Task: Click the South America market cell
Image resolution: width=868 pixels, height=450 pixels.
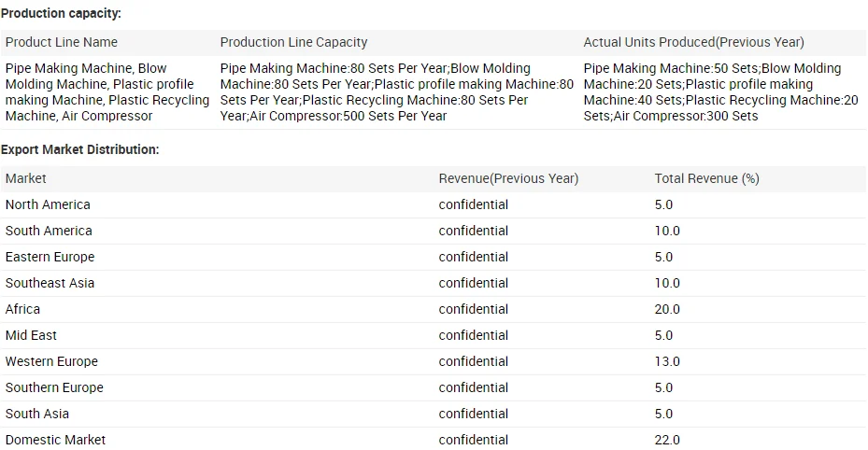Action: click(49, 231)
